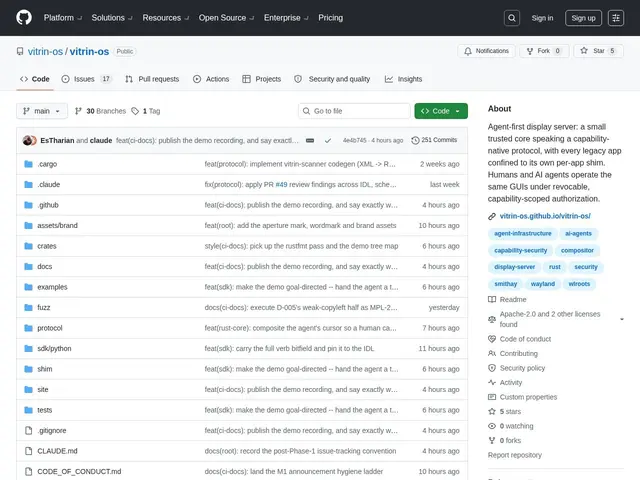640x480 pixels.
Task: Click the Star icon button
Action: tap(598, 51)
